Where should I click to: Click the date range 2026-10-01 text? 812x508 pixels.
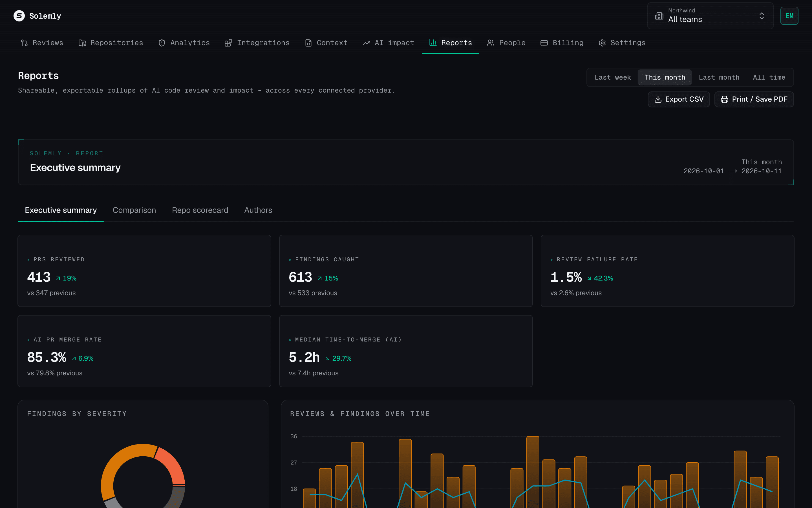(704, 171)
